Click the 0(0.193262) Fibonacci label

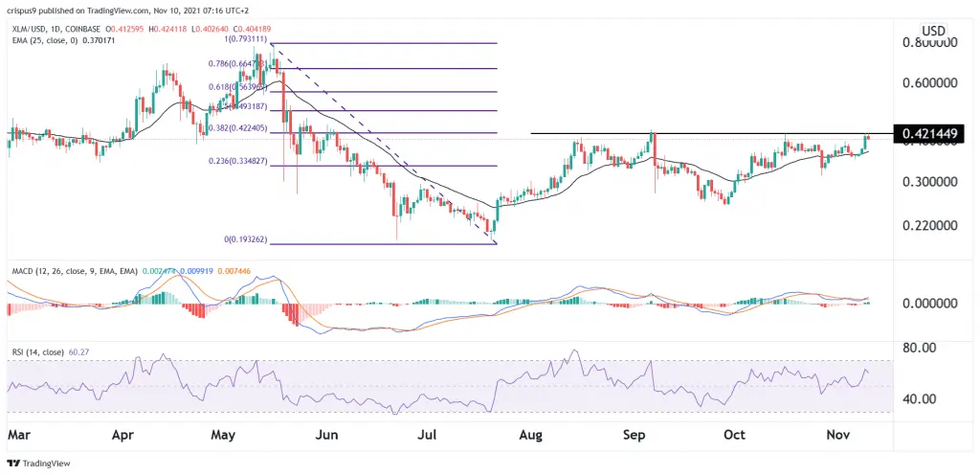coord(244,239)
